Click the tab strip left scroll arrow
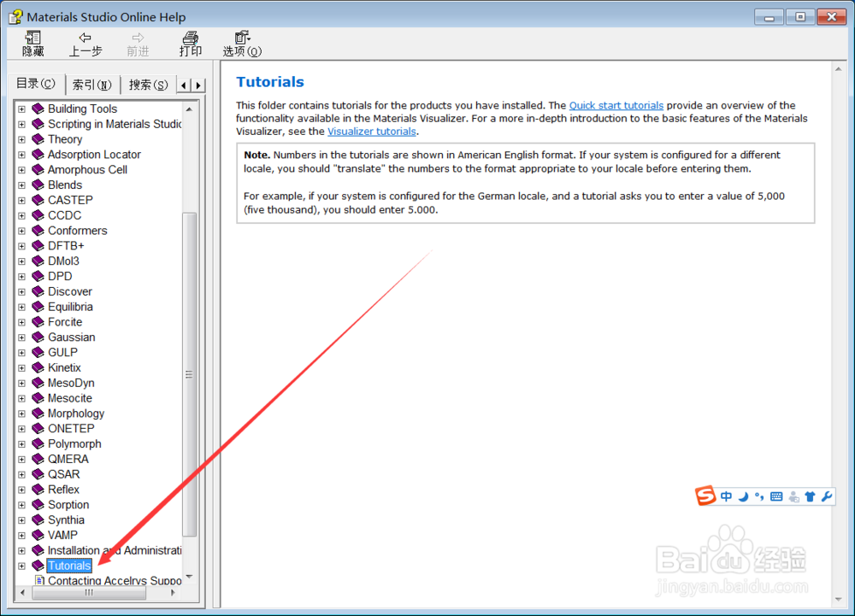The width and height of the screenshot is (855, 616). 185,85
